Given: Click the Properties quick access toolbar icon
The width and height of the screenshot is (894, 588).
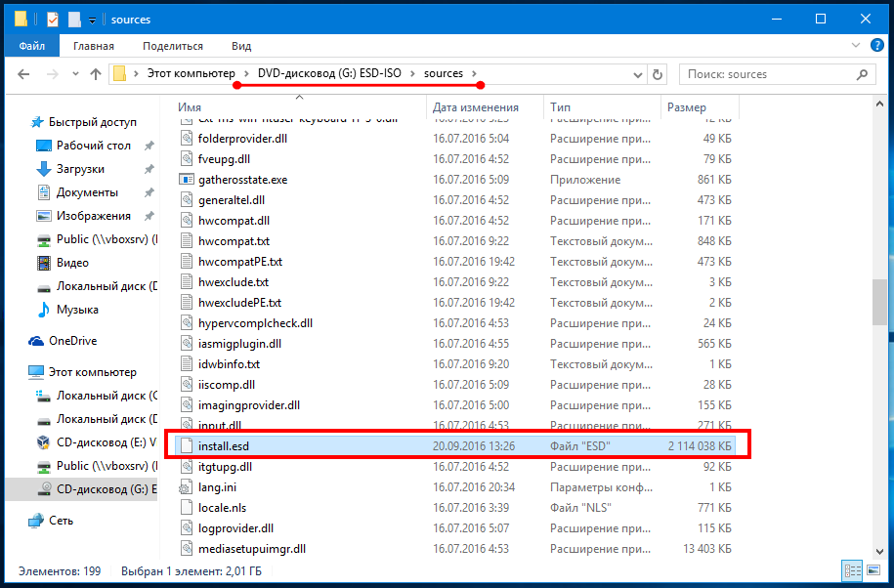Looking at the screenshot, I should [x=53, y=20].
